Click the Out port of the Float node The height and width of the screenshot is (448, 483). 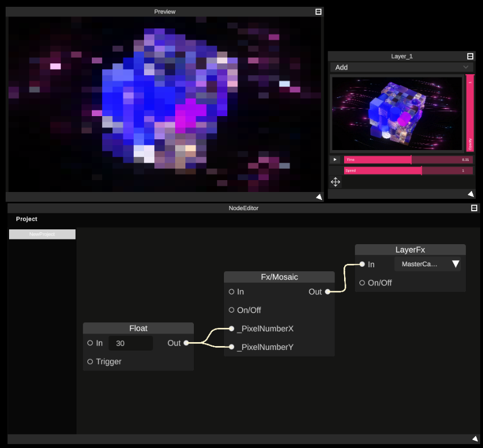(x=187, y=343)
